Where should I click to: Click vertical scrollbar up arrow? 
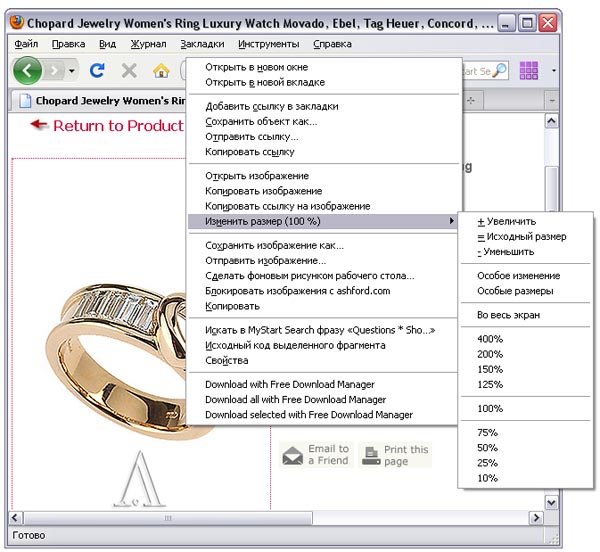[551, 122]
